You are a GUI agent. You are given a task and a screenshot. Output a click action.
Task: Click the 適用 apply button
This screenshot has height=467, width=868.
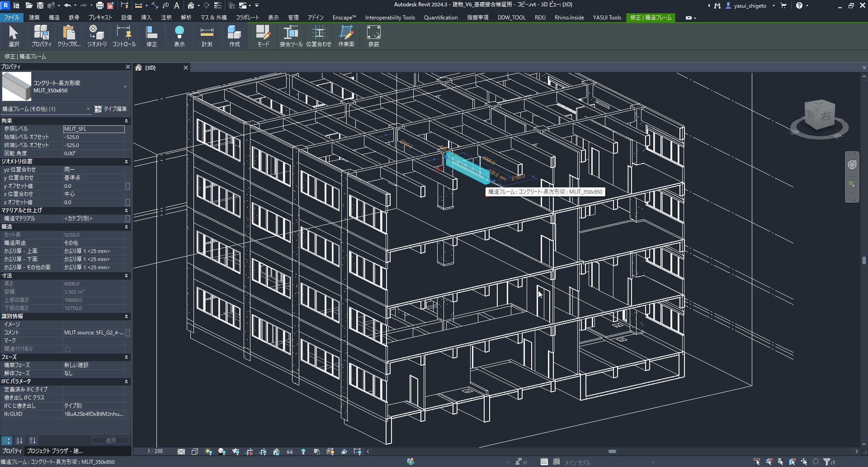[110, 440]
